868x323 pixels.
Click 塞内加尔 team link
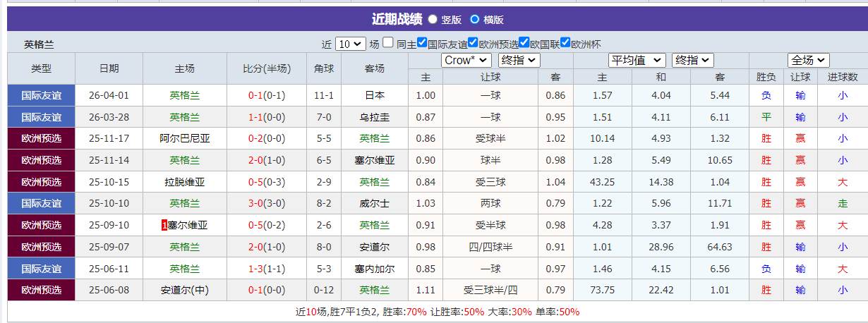(x=375, y=269)
